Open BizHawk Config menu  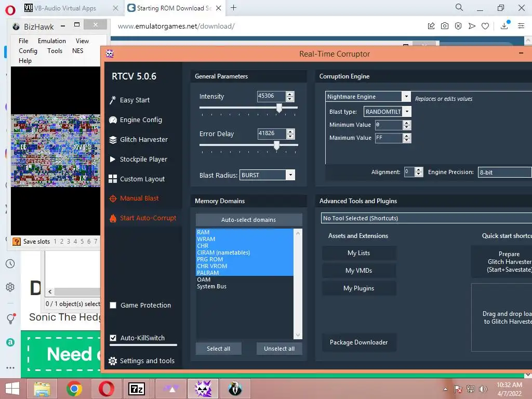click(28, 51)
